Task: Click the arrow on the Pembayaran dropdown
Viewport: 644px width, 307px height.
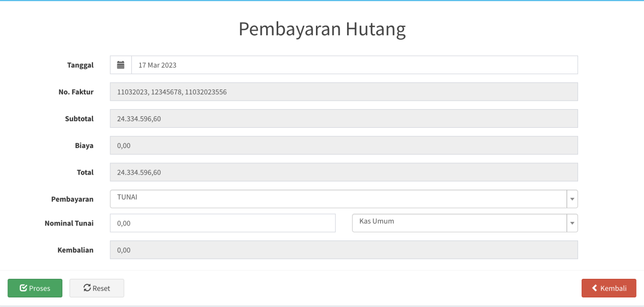Action: coord(572,199)
